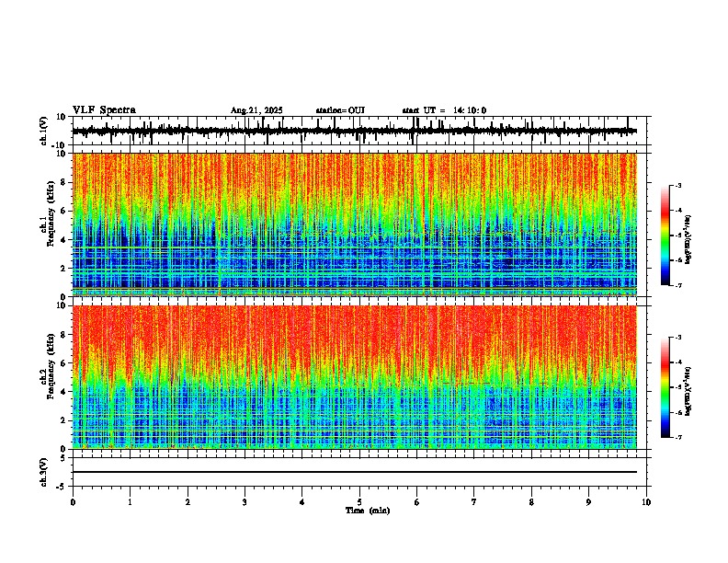Click the date 'Aug.21, 2025' label
Screen dimensions: 728x563
(x=256, y=110)
